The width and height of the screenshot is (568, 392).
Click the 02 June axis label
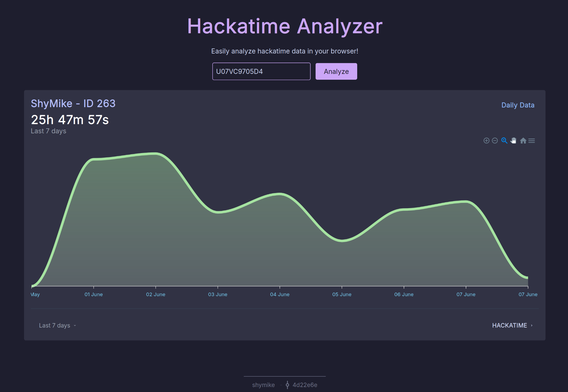[x=156, y=294]
